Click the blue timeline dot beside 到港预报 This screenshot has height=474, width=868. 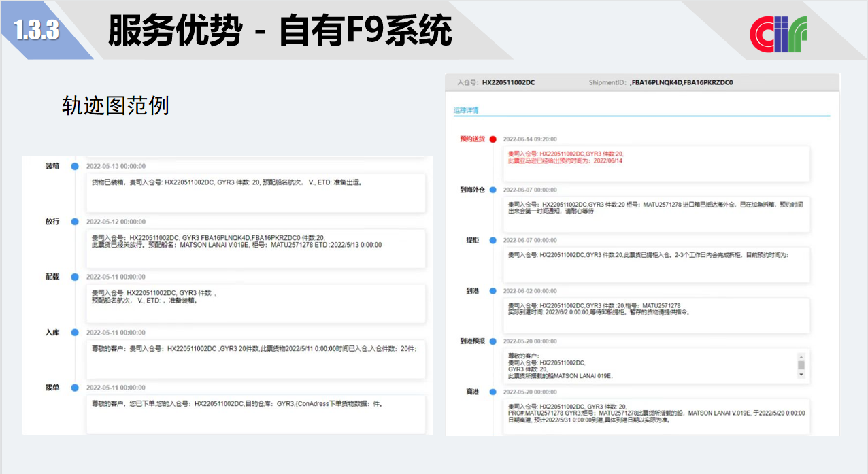[493, 341]
